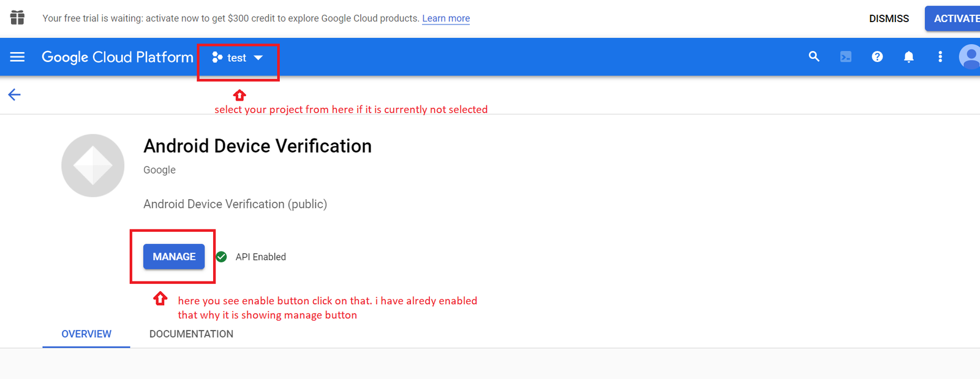Switch to the Documentation tab
Viewport: 980px width, 379px height.
(191, 334)
